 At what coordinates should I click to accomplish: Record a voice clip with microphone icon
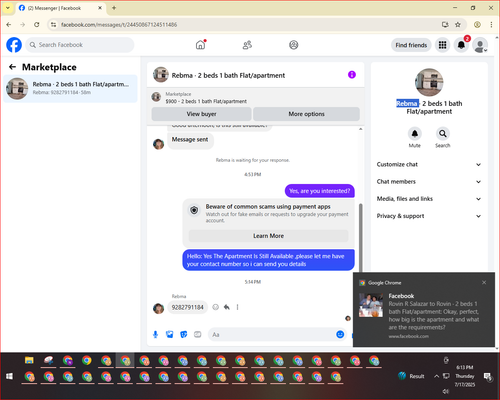pos(155,334)
